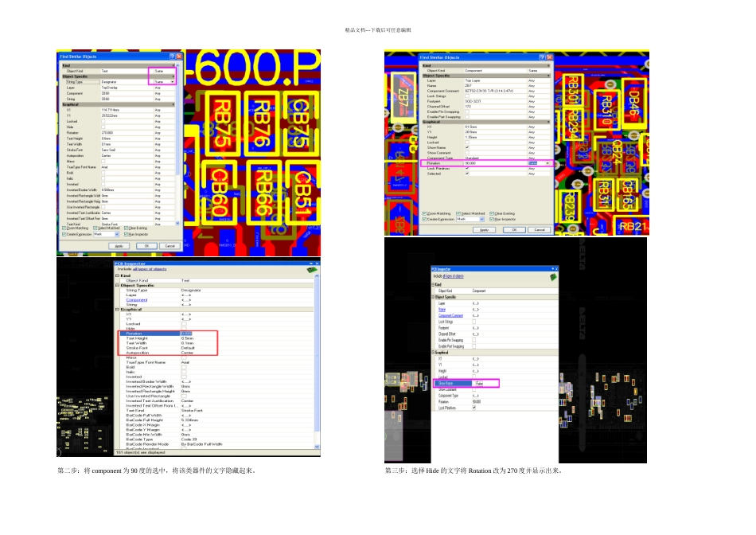This screenshot has height=535, width=756.
Task: Toggle Select Matched in Component-kind Find Similar dialog
Action: [458, 213]
